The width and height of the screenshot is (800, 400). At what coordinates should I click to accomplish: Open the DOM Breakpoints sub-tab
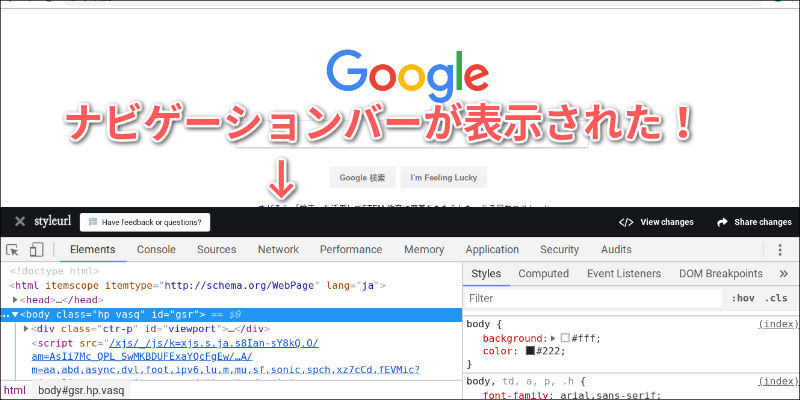[720, 274]
